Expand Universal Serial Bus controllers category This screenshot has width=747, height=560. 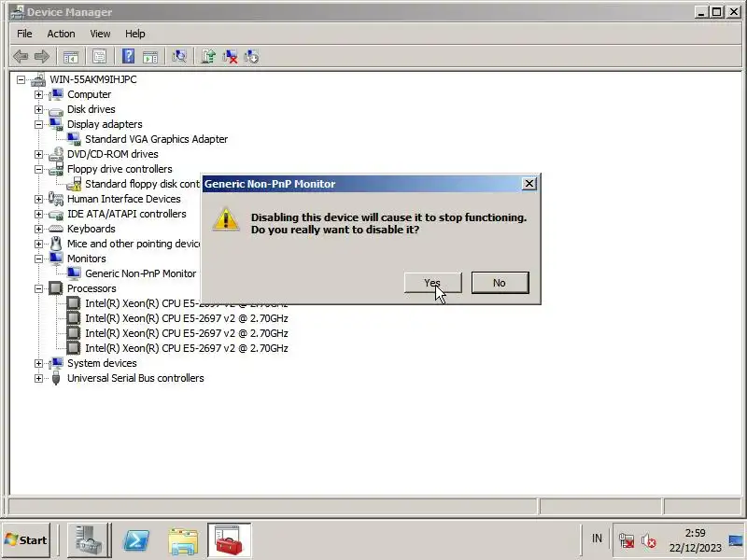tap(38, 379)
